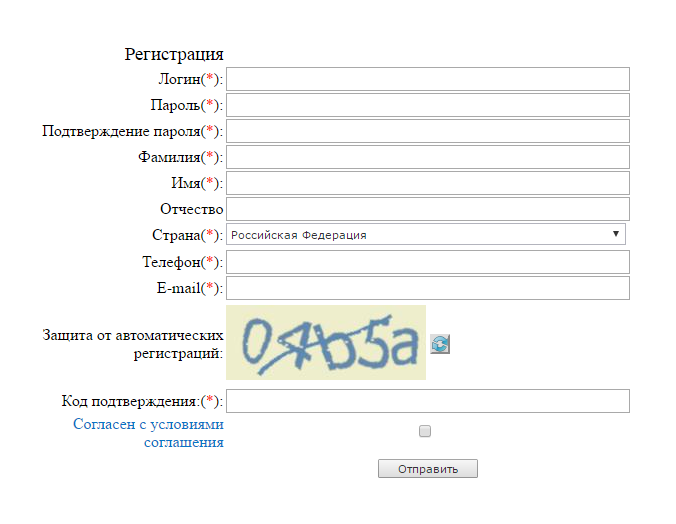Focus the Телефон input field

(428, 262)
